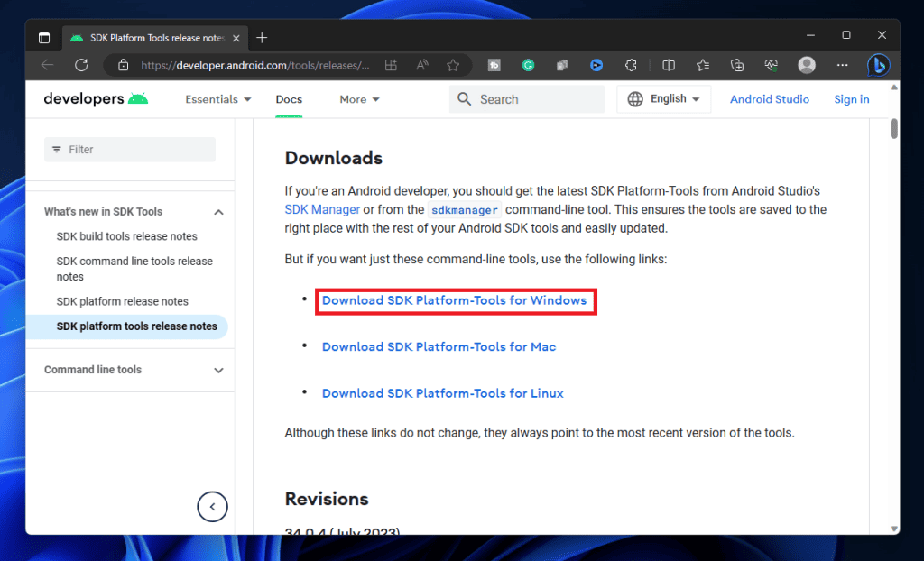This screenshot has height=561, width=924.
Task: Click the magnifying glass in the Search box
Action: click(x=464, y=98)
